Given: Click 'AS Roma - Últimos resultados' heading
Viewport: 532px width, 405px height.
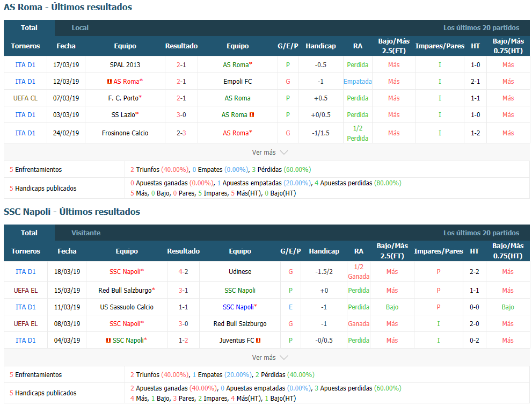Looking at the screenshot, I should (68, 7).
